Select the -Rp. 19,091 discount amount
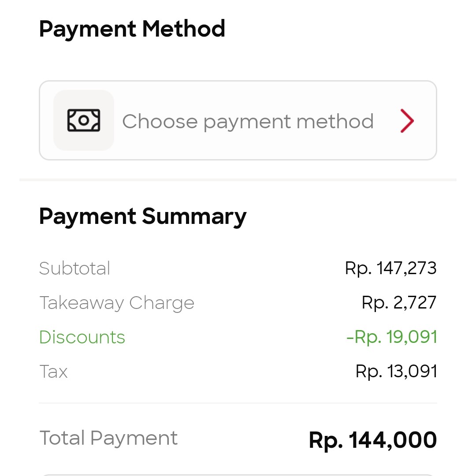Screen dimensions: 476x476 click(x=392, y=337)
